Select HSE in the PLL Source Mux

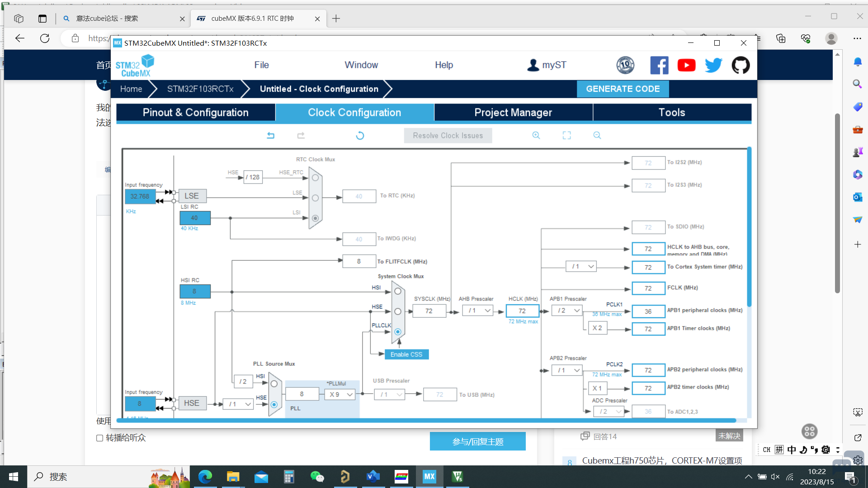(x=274, y=404)
